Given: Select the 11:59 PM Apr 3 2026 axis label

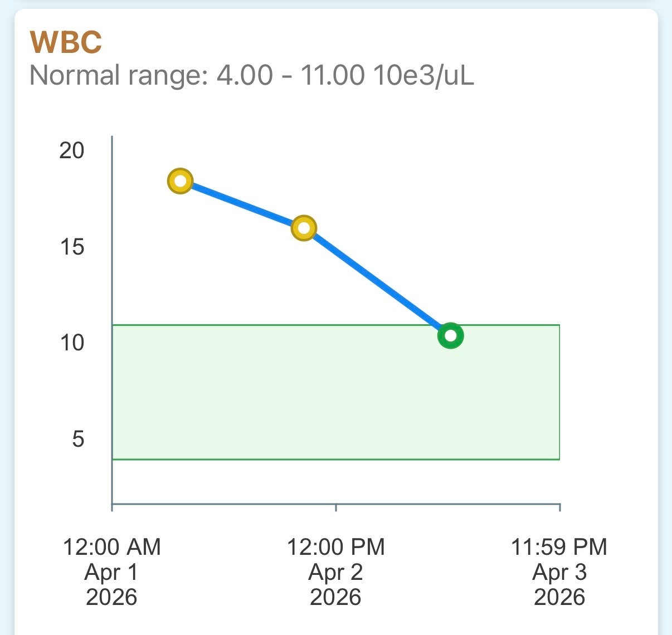Looking at the screenshot, I should click(x=559, y=571).
